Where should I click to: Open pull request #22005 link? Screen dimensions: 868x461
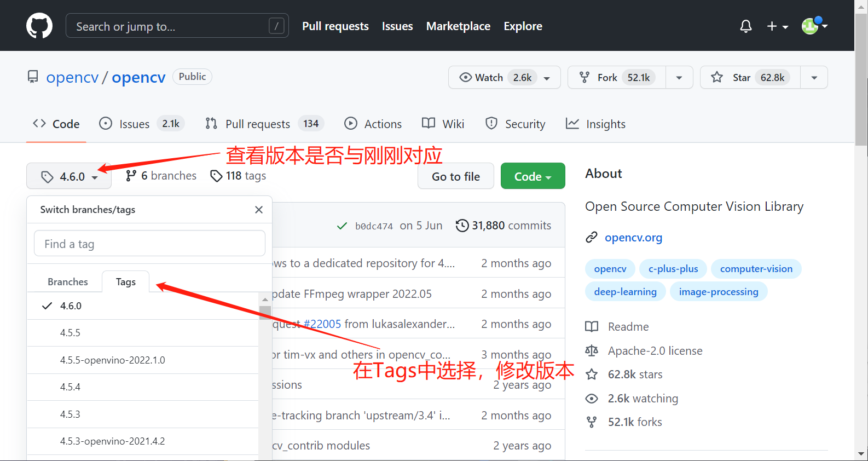(x=322, y=324)
